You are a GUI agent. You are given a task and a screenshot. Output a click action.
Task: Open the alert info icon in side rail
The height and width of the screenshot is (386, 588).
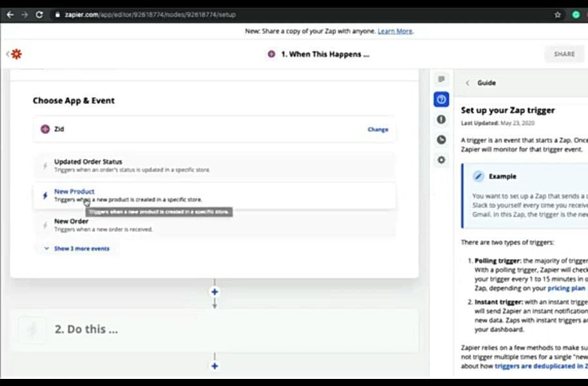point(441,119)
